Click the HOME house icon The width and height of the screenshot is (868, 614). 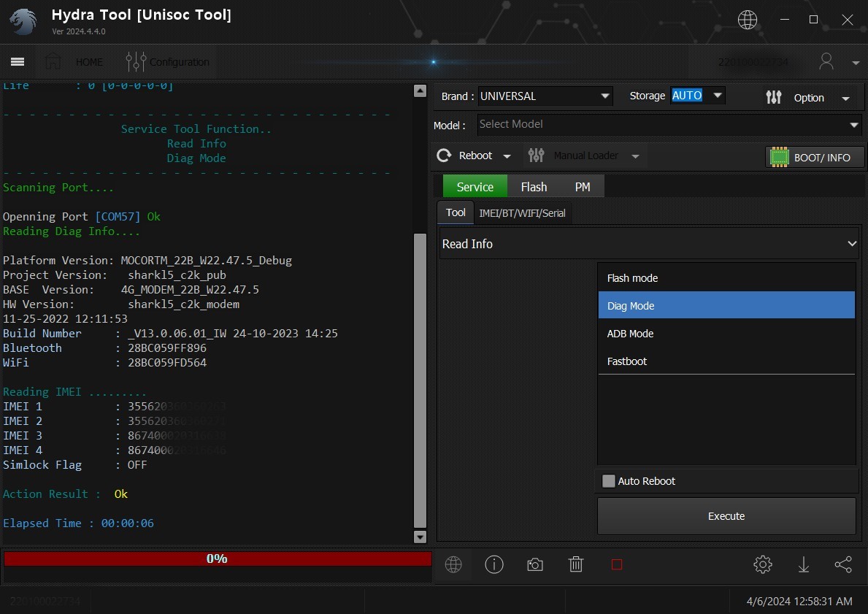[x=53, y=61]
